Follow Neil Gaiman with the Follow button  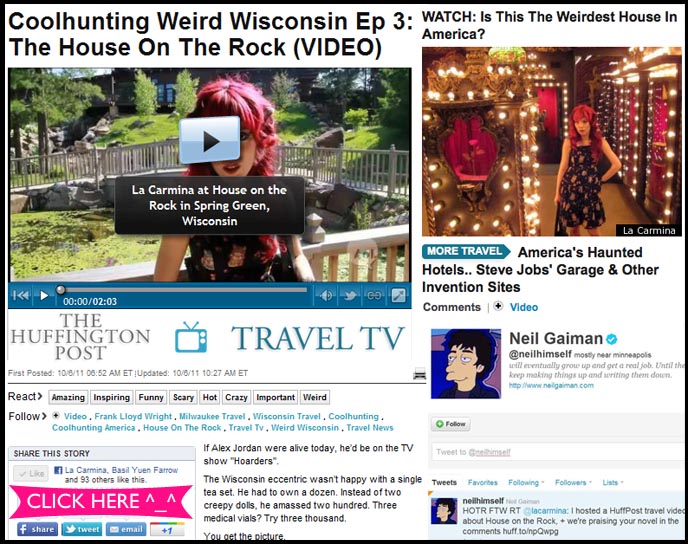coord(451,424)
